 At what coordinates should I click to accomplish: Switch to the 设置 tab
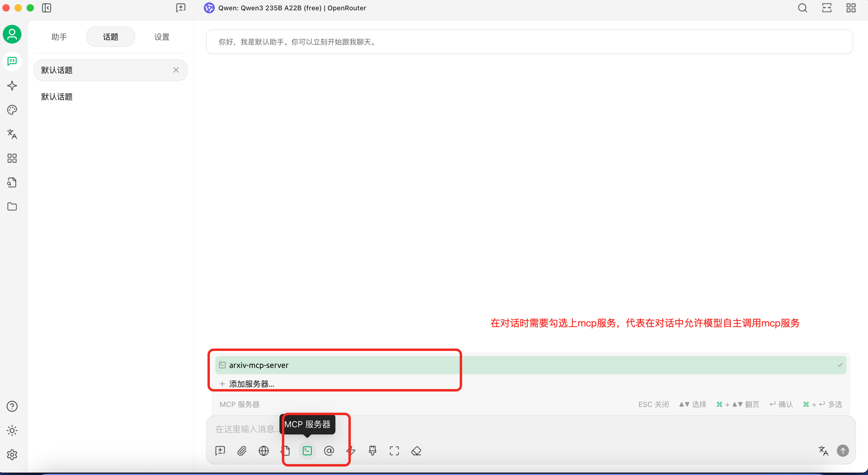point(162,37)
